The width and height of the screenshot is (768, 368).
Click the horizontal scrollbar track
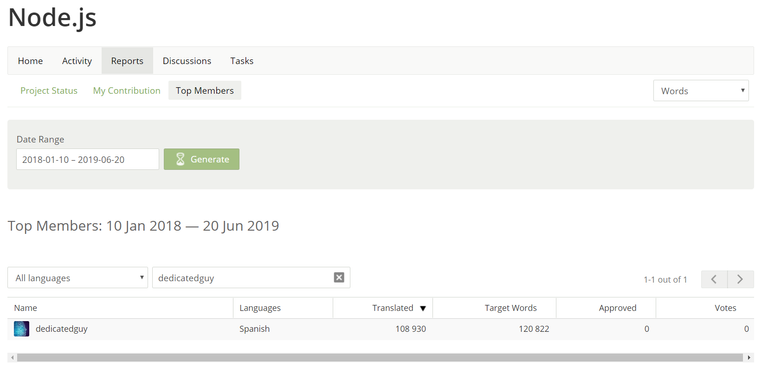click(x=380, y=358)
